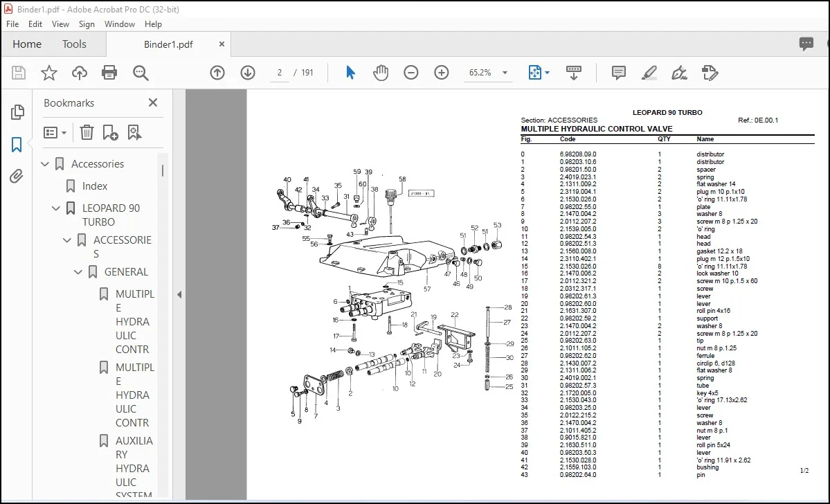Select the GENERAL bookmark

pos(126,271)
